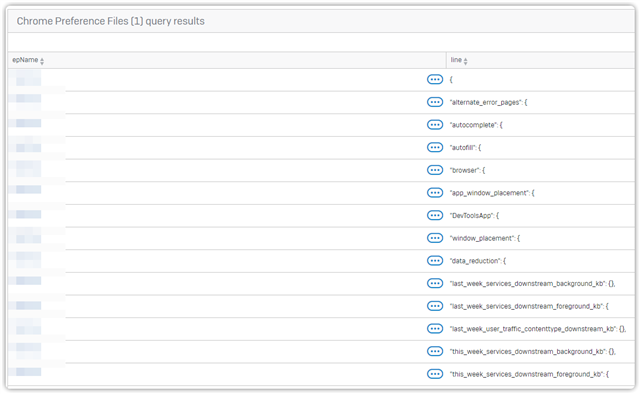Open ellipsis menu for DevToolsApp row

(435, 215)
